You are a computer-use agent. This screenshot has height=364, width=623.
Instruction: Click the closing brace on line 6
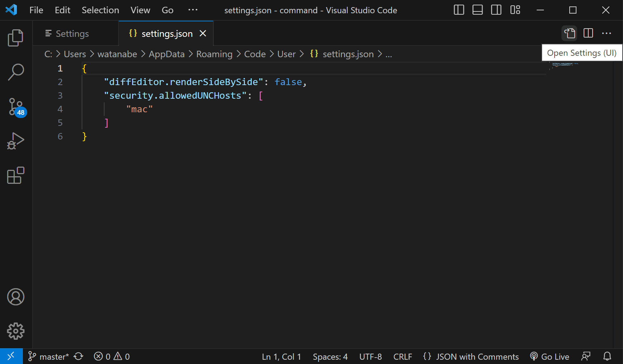84,136
